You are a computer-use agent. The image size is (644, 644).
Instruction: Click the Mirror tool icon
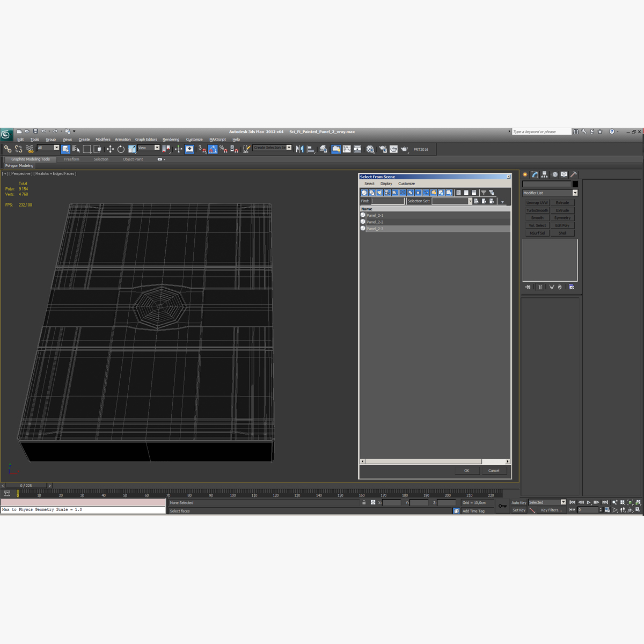tap(299, 149)
